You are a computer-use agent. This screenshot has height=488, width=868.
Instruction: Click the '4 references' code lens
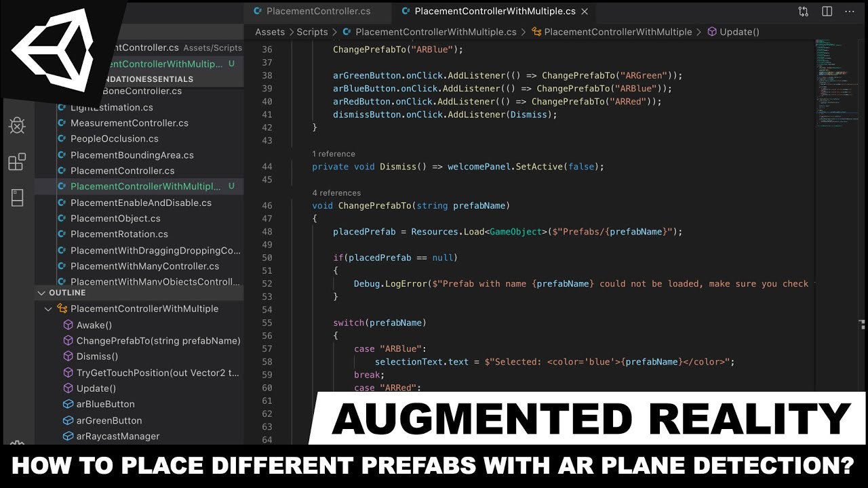pos(336,193)
